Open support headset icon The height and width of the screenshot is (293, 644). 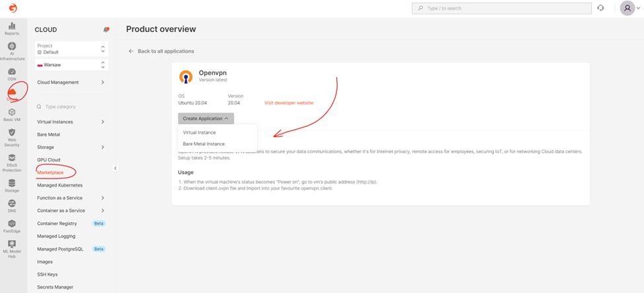tap(601, 8)
